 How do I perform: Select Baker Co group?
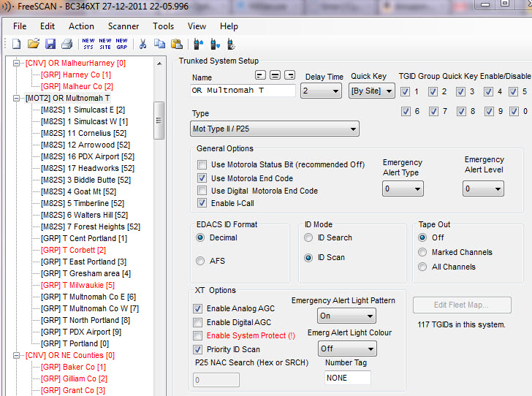click(x=73, y=367)
